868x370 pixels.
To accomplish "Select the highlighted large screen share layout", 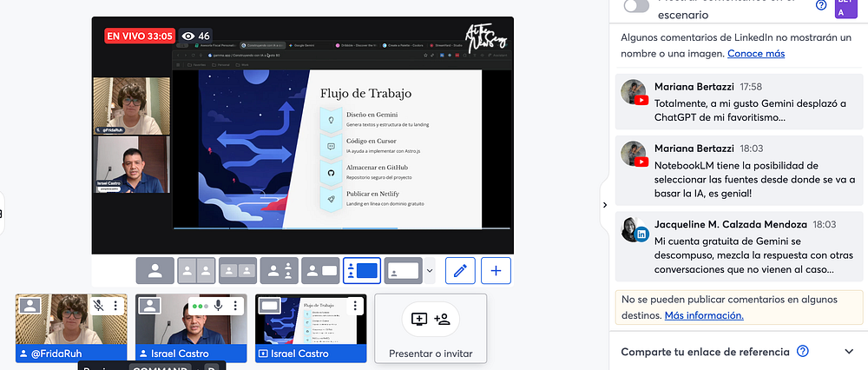I will click(x=361, y=271).
